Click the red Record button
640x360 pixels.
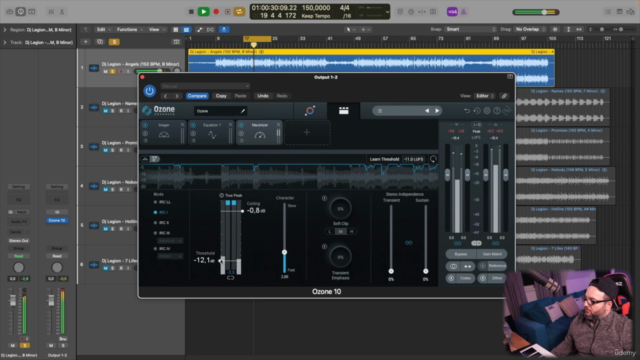coord(216,12)
